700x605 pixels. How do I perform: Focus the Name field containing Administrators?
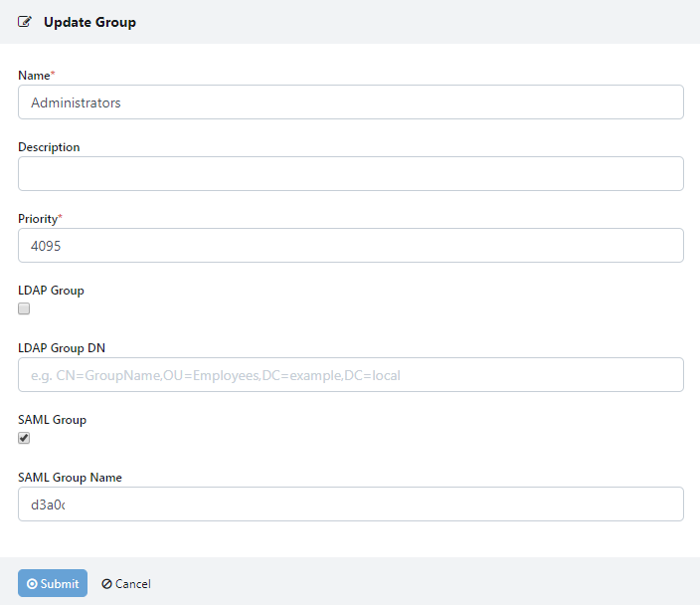350,102
